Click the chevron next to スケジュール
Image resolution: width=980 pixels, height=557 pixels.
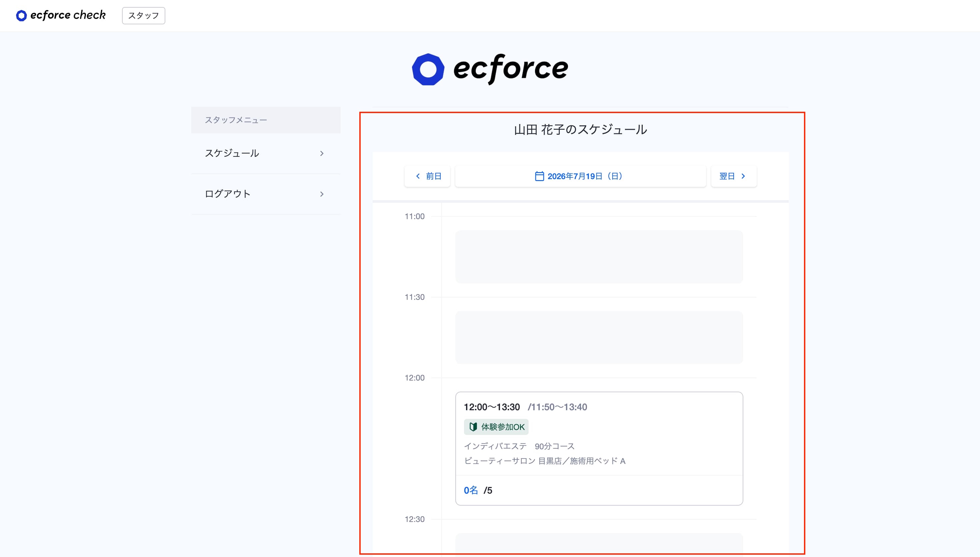(322, 153)
